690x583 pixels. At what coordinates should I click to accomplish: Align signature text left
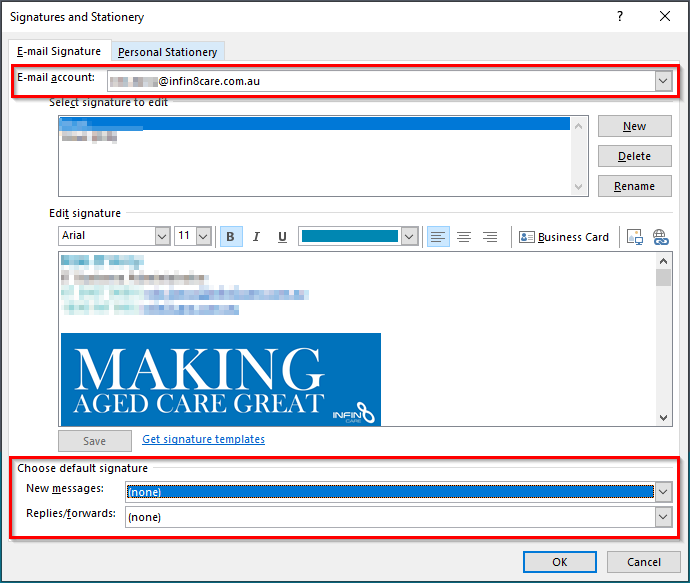[438, 237]
